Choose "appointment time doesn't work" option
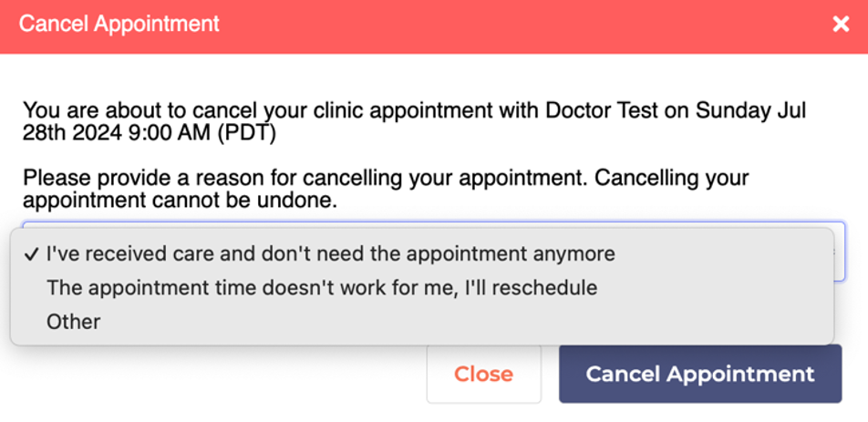 point(321,288)
